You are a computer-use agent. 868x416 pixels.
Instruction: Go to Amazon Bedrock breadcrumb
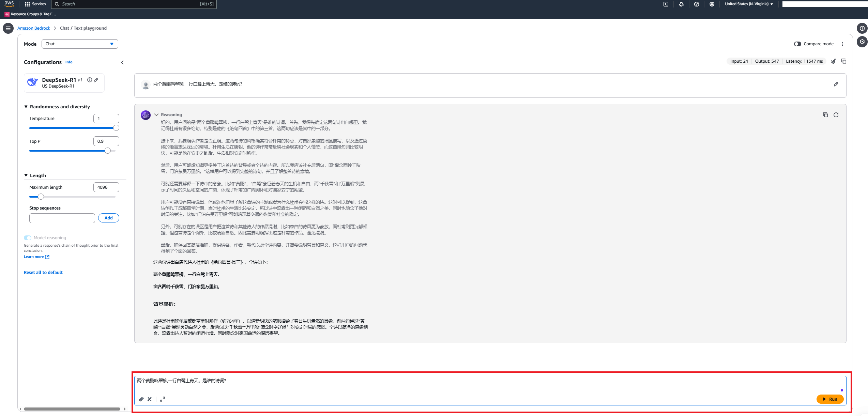tap(34, 28)
